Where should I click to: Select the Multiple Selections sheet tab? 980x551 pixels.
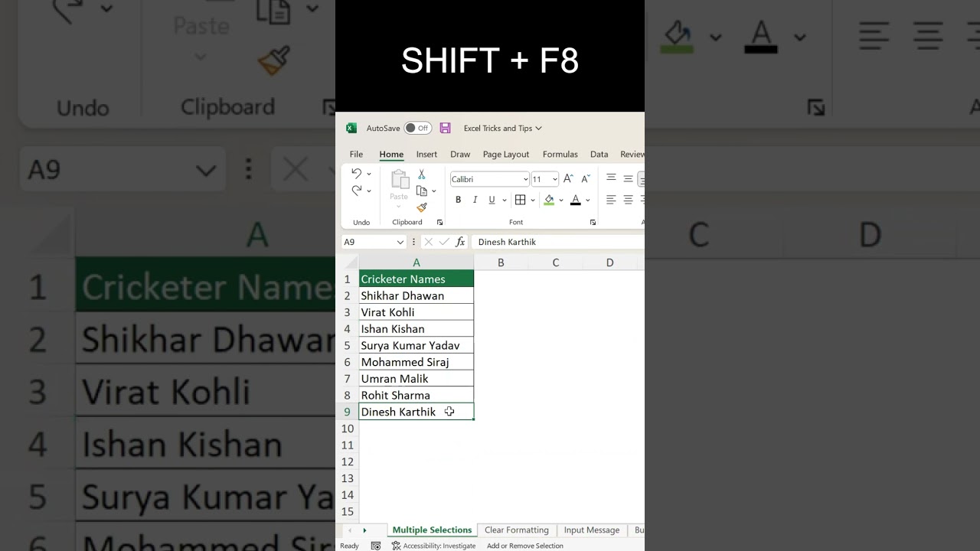pos(432,530)
